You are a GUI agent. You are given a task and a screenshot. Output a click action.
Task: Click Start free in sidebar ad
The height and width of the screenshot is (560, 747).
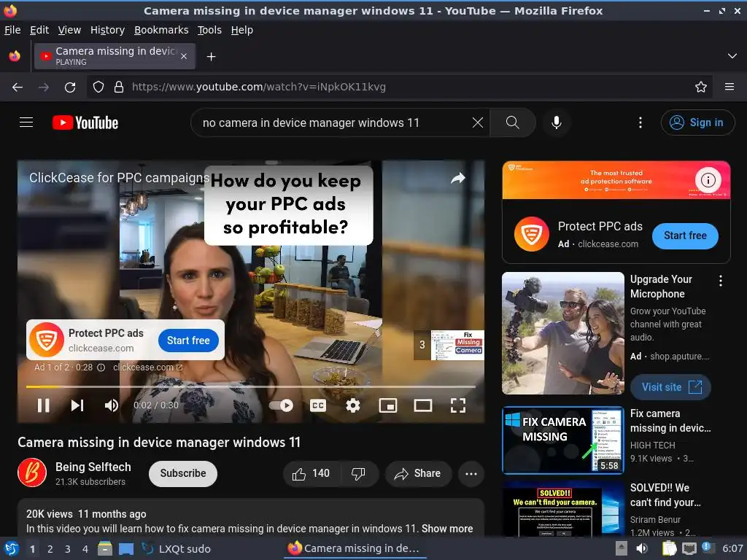[x=685, y=236]
